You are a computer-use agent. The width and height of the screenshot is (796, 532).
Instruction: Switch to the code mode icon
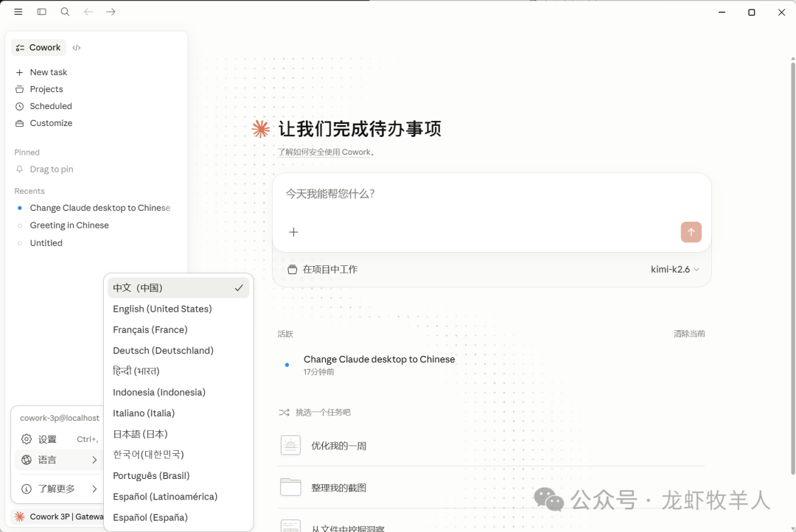point(77,48)
